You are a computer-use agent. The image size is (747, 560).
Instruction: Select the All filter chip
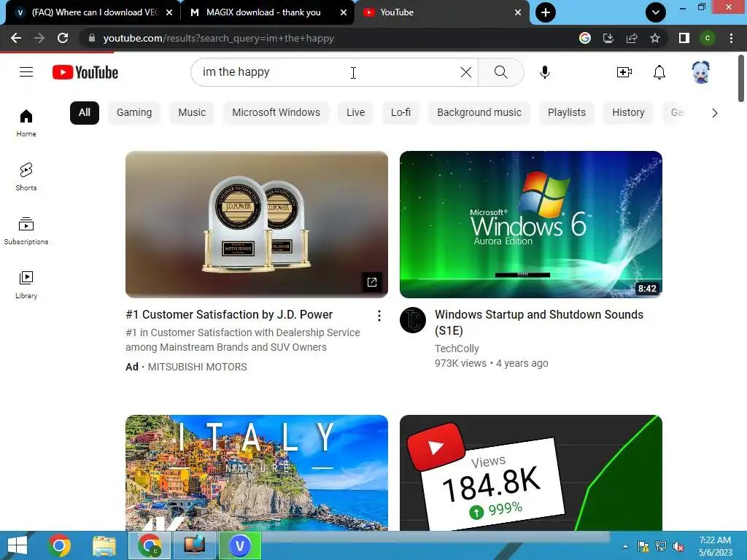pos(85,113)
